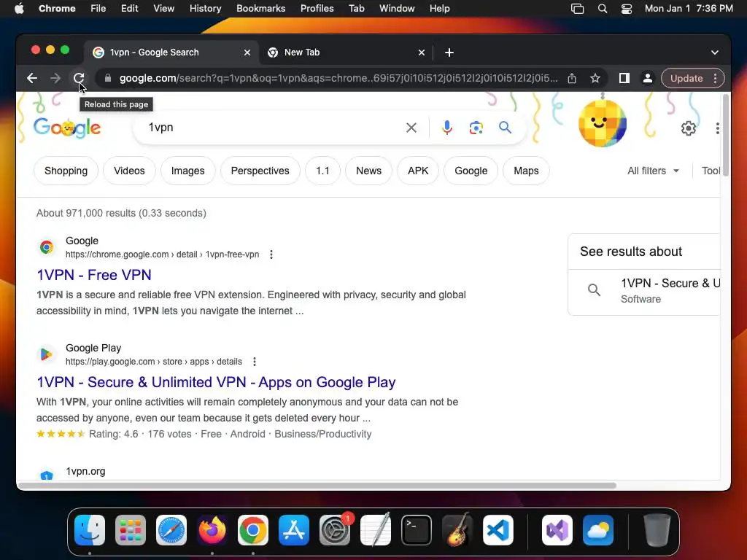The width and height of the screenshot is (747, 560).
Task: Open the View menu
Action: click(163, 9)
